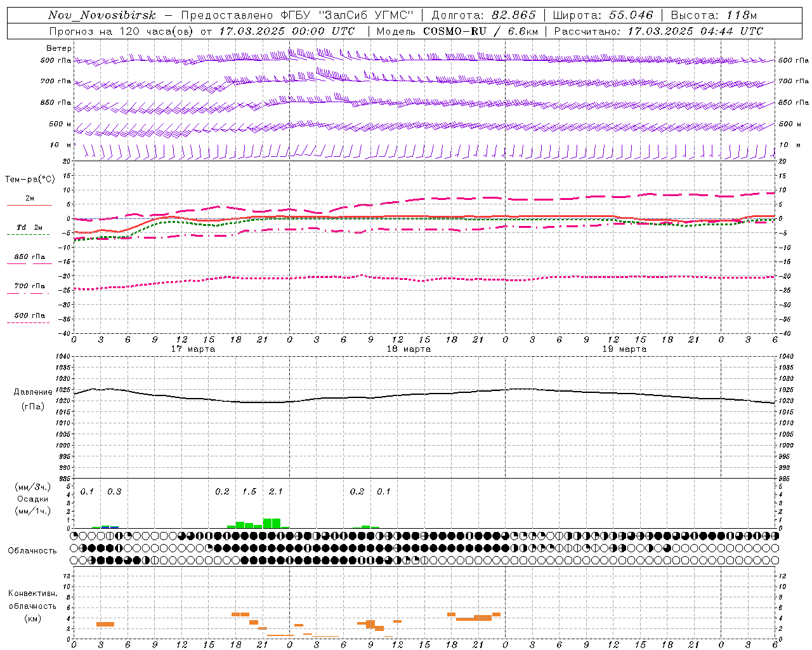Click the "Модель COSMO-RU / 6.6км" label
The image size is (812, 650).
pyautogui.click(x=457, y=31)
